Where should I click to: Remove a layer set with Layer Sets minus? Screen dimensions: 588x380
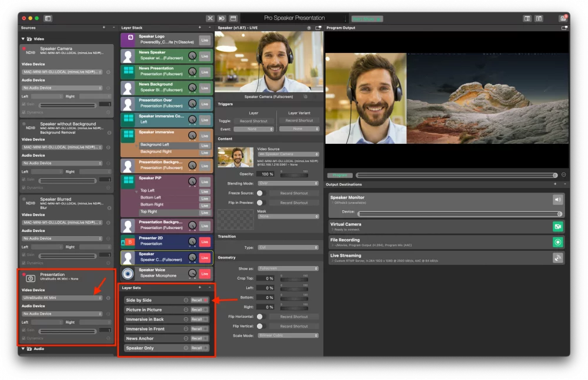209,287
